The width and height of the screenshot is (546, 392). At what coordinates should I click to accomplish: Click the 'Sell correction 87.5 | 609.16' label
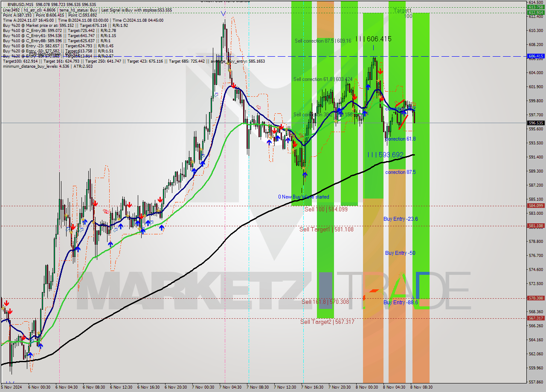pyautogui.click(x=323, y=41)
